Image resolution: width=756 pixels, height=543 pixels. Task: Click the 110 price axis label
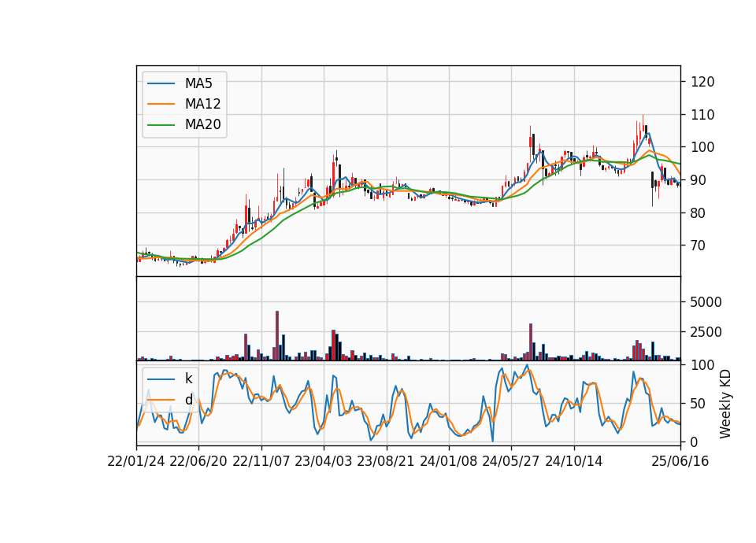[x=702, y=115]
